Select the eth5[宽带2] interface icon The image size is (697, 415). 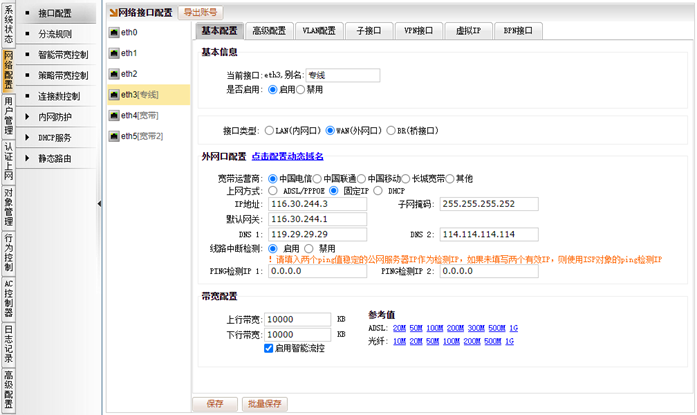pos(113,136)
